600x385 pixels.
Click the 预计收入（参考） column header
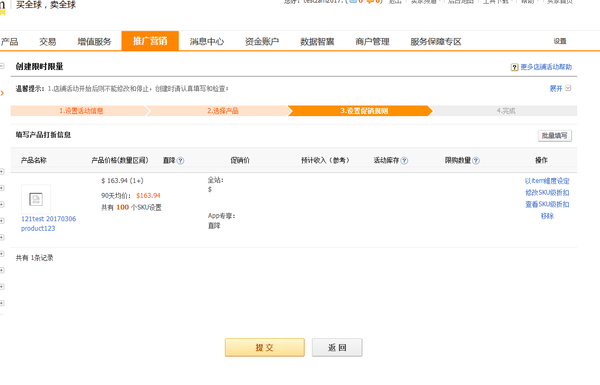pyautogui.click(x=325, y=160)
